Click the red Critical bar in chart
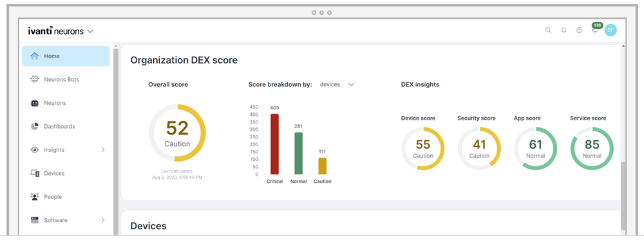 tap(274, 144)
